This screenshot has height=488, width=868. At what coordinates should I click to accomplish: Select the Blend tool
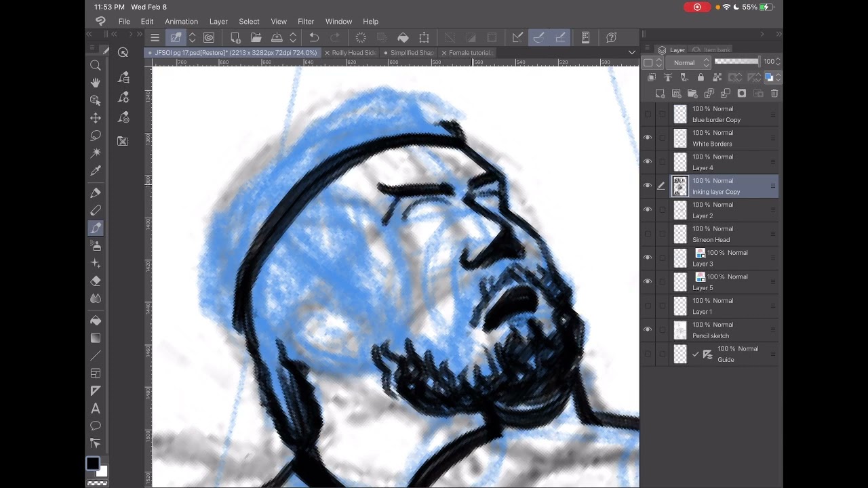point(96,299)
